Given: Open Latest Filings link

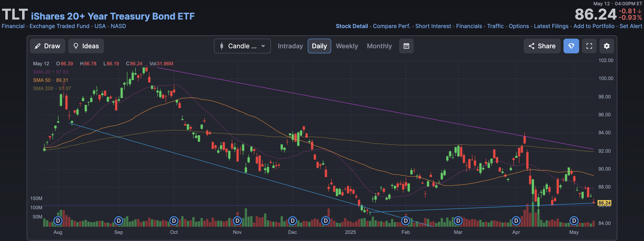Looking at the screenshot, I should pos(551,26).
